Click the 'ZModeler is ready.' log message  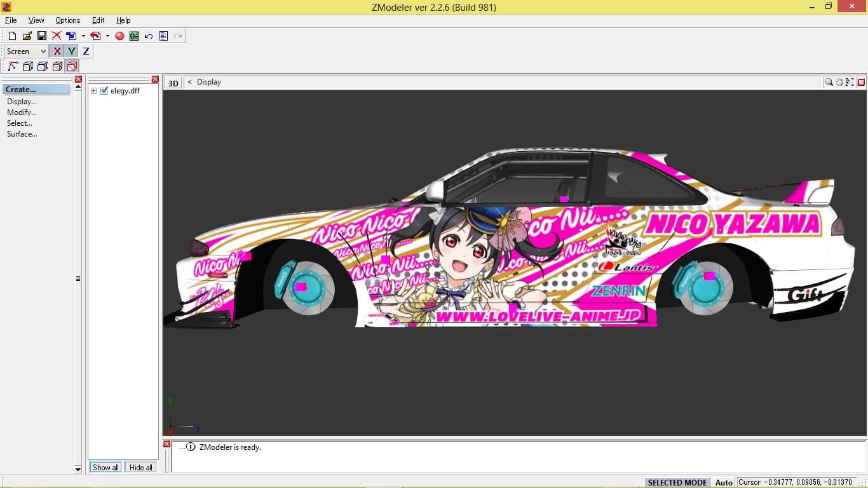click(x=230, y=447)
